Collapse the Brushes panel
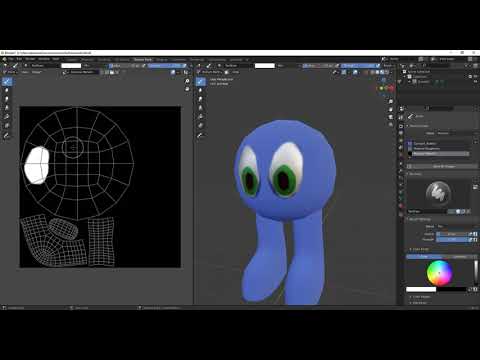 415,174
